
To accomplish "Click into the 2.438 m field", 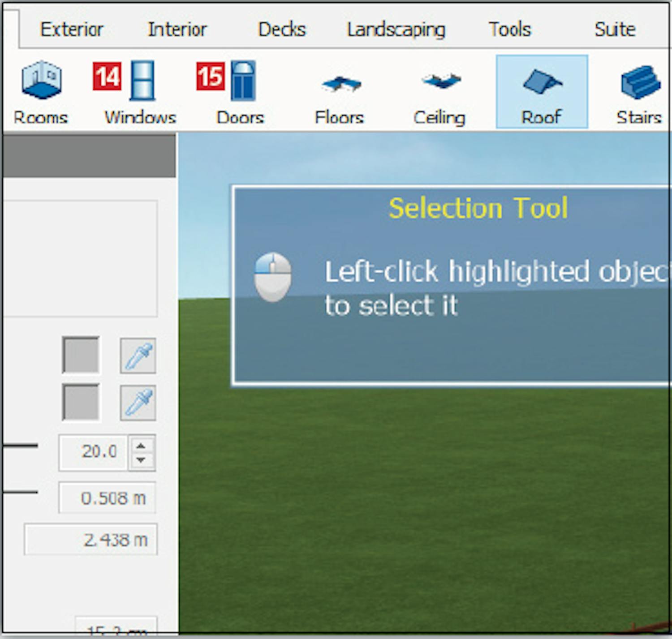I will (91, 540).
